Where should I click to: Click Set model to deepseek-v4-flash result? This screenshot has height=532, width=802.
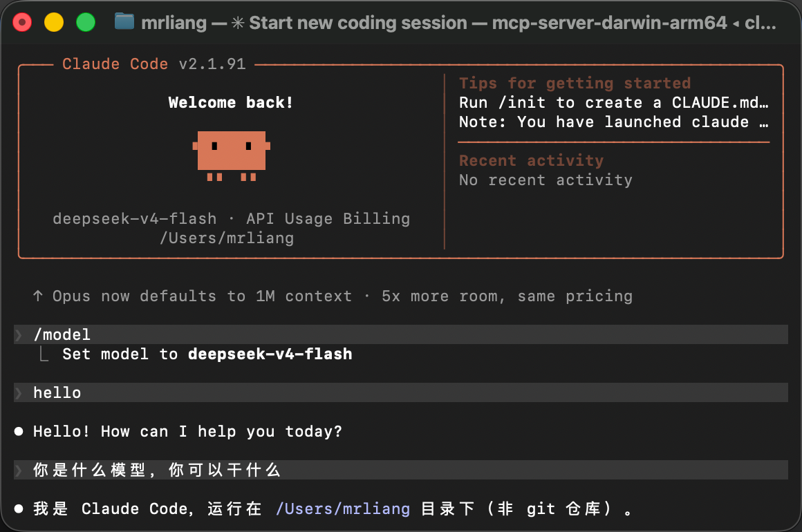tap(207, 354)
